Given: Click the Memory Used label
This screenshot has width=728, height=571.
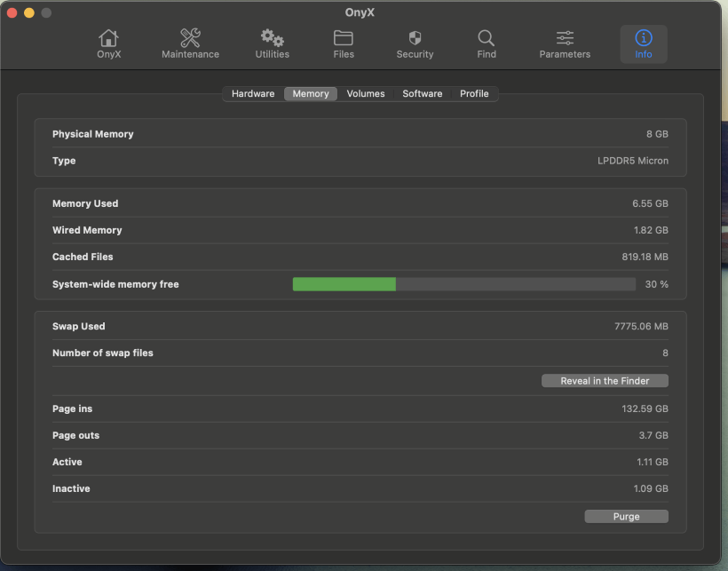Looking at the screenshot, I should (85, 203).
